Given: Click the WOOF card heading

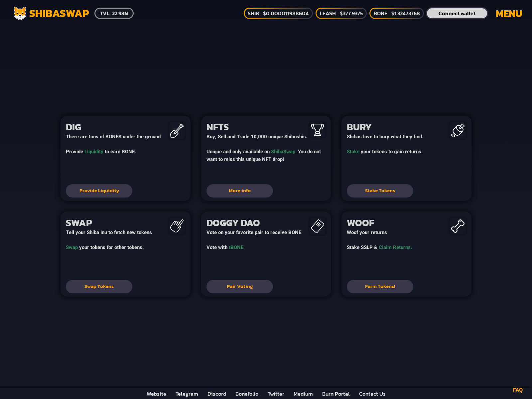Looking at the screenshot, I should (360, 223).
